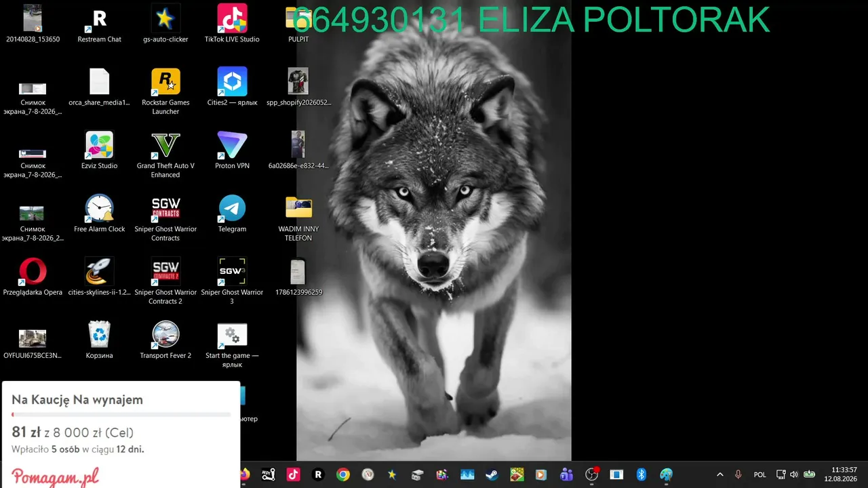The height and width of the screenshot is (488, 868).
Task: Open Restream Chat taskbar icon
Action: click(x=317, y=474)
